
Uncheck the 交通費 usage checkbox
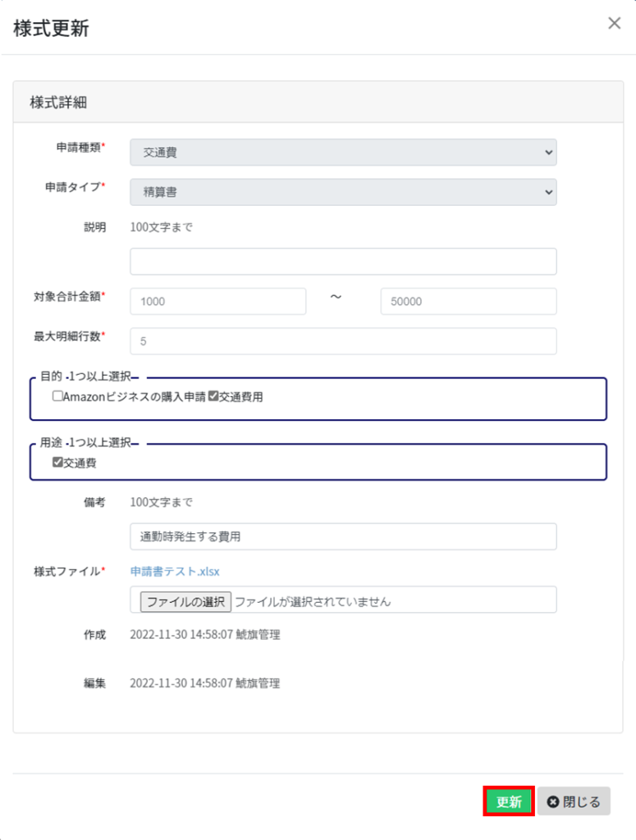pos(57,462)
